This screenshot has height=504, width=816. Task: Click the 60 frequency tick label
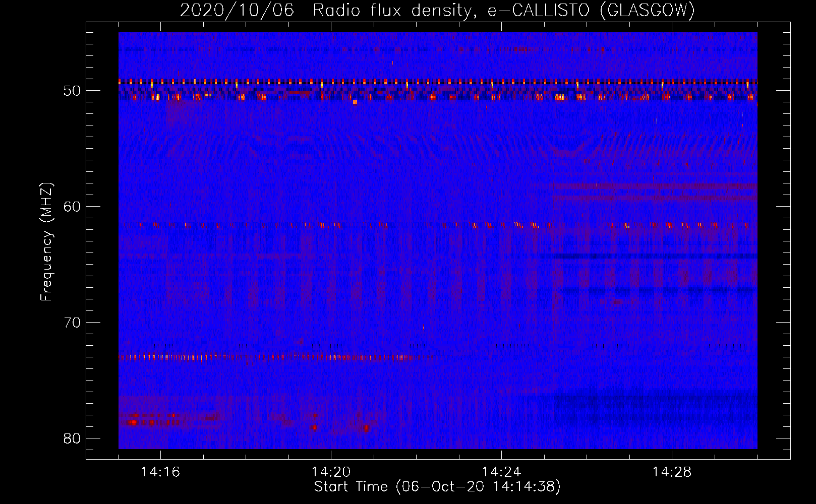(x=73, y=207)
